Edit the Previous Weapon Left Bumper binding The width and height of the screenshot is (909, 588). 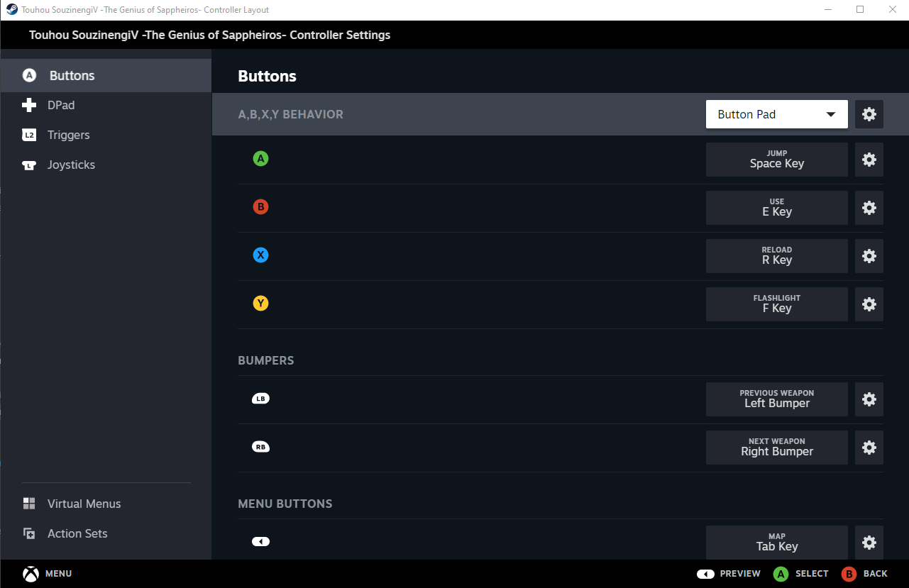pos(777,399)
